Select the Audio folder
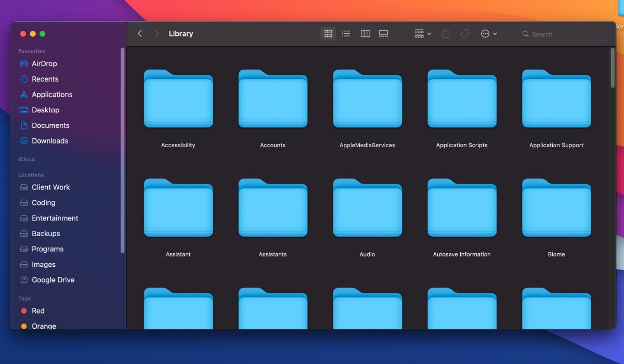 click(368, 208)
